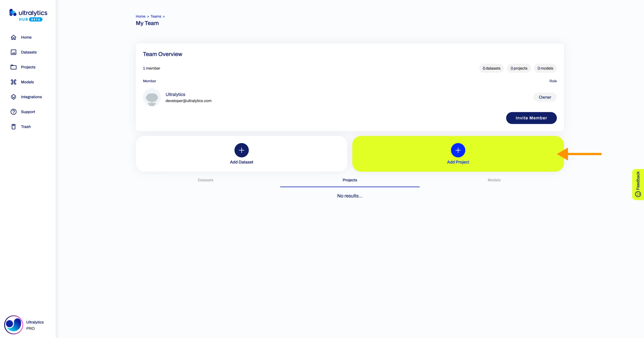This screenshot has width=644, height=338.
Task: Switch to the Models tab
Action: 494,180
